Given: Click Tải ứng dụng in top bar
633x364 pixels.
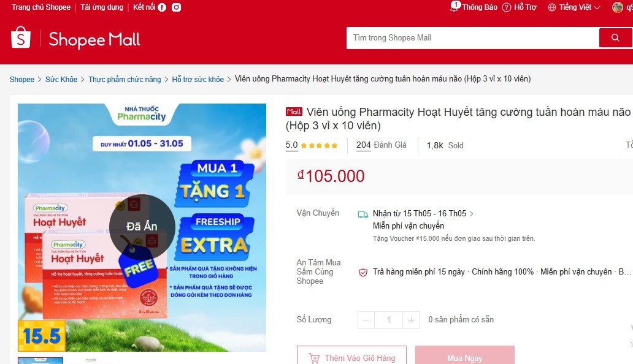Looking at the screenshot, I should [x=102, y=7].
